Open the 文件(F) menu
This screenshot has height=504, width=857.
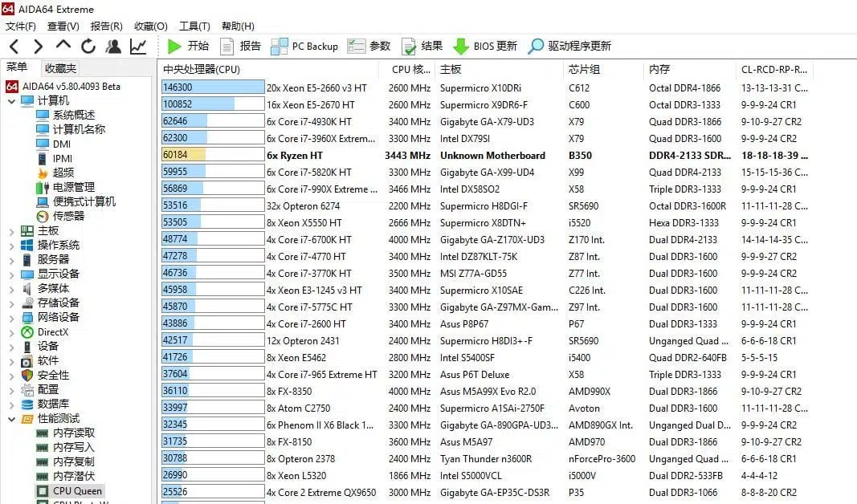point(21,26)
